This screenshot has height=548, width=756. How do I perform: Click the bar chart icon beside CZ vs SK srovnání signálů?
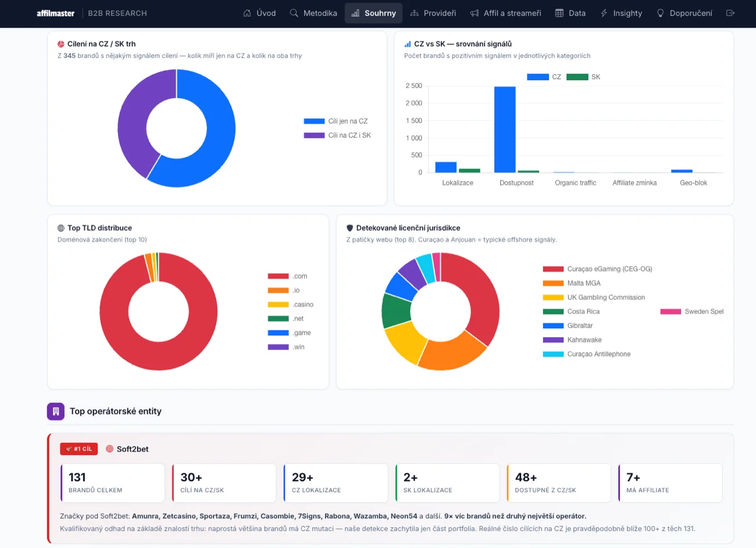coord(408,44)
